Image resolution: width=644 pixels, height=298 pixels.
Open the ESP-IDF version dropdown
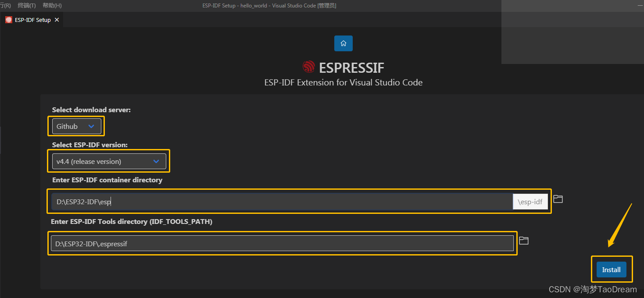pyautogui.click(x=109, y=161)
